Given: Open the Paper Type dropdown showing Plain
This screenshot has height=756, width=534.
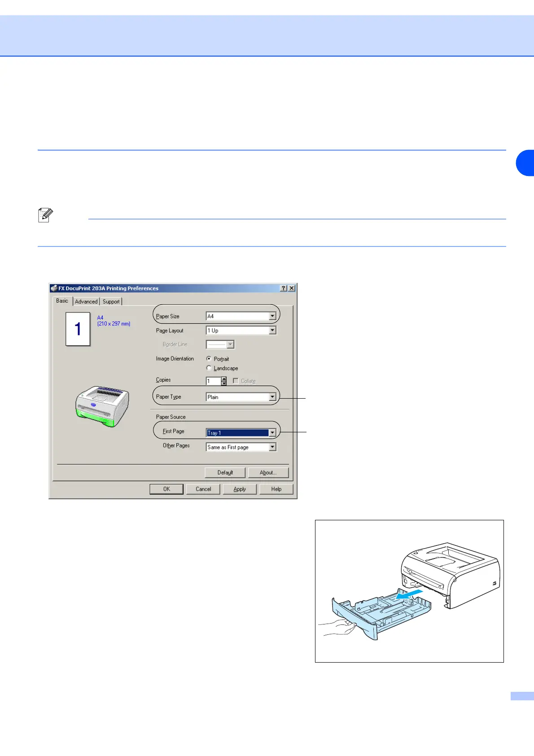Looking at the screenshot, I should 241,397.
